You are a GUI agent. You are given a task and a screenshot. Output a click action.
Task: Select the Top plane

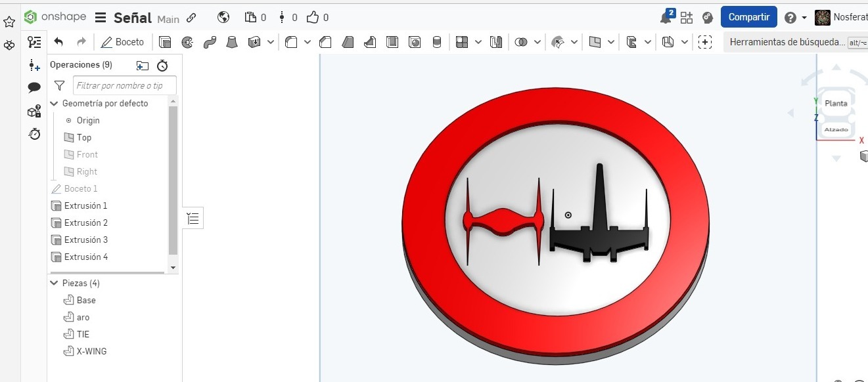point(84,138)
